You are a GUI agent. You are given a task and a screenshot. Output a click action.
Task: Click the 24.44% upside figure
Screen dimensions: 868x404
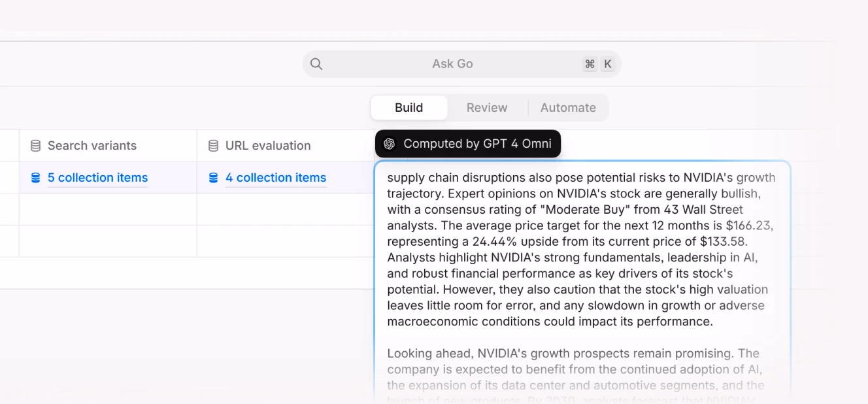(493, 242)
